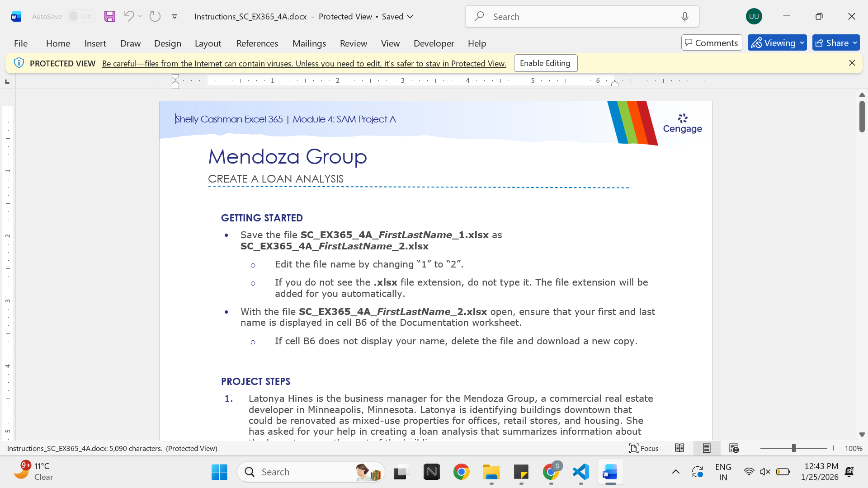Click the 100% zoom level
Image resolution: width=868 pixels, height=488 pixels.
tap(854, 449)
